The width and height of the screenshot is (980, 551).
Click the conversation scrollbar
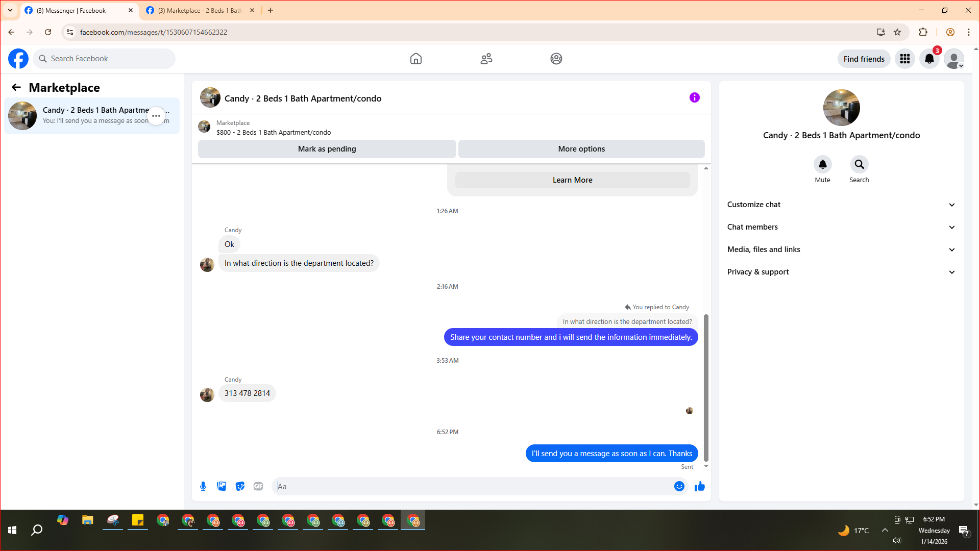click(x=706, y=388)
